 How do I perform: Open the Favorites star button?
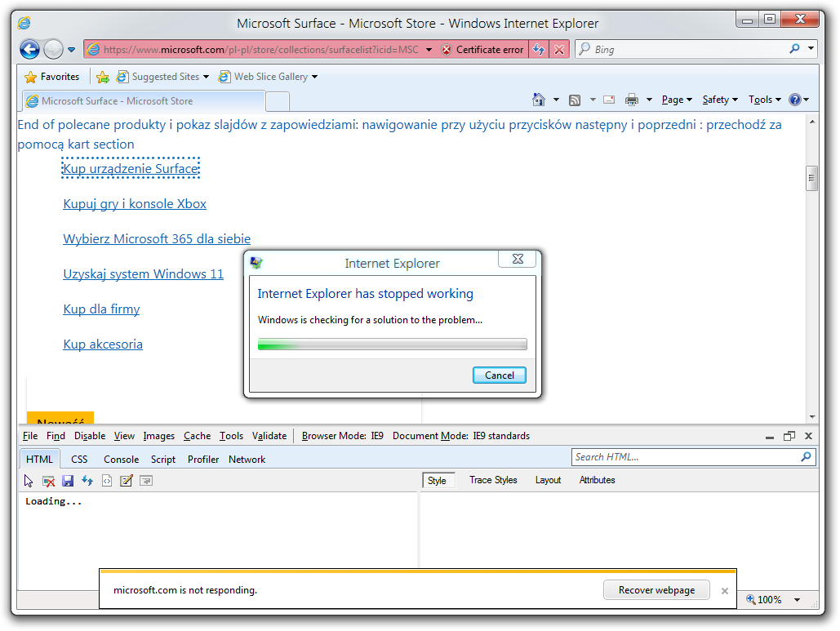[52, 77]
